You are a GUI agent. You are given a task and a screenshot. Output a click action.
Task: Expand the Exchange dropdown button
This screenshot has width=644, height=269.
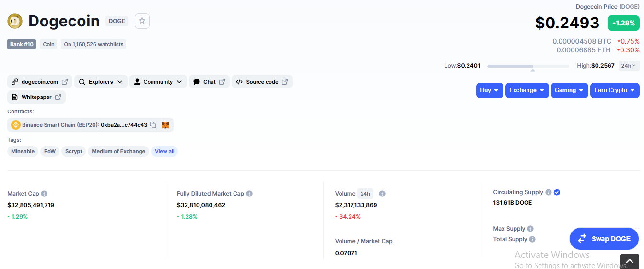click(x=527, y=90)
